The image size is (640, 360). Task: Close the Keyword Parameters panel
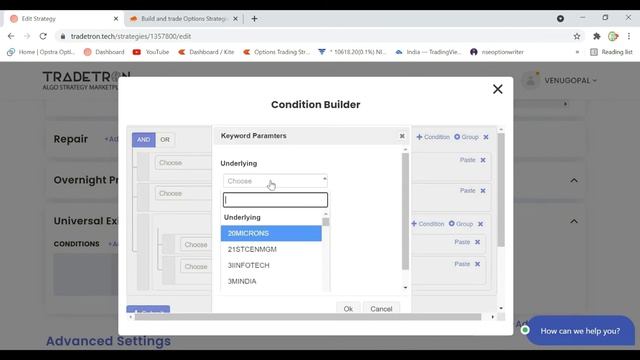coord(402,136)
